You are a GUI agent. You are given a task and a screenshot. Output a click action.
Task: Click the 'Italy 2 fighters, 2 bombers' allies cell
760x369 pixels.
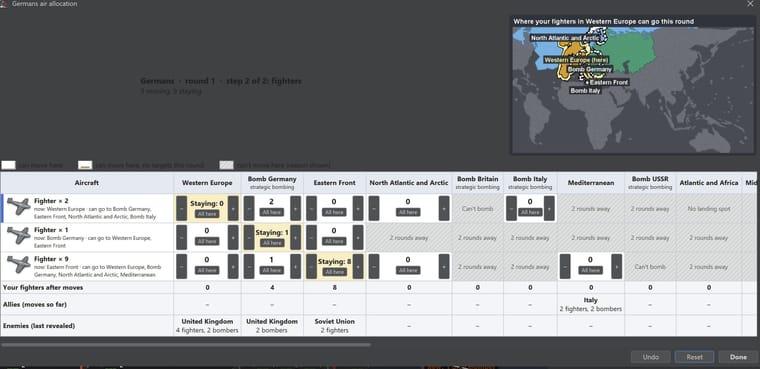[x=590, y=305]
